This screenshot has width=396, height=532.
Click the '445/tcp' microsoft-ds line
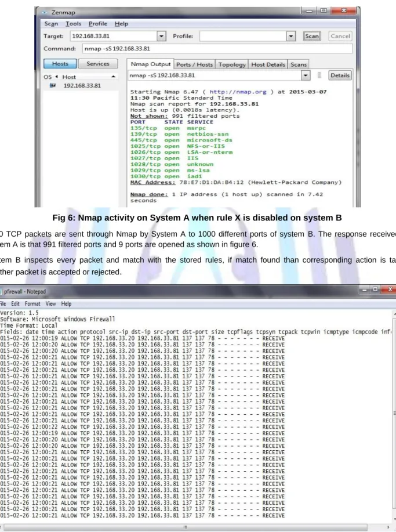click(181, 140)
